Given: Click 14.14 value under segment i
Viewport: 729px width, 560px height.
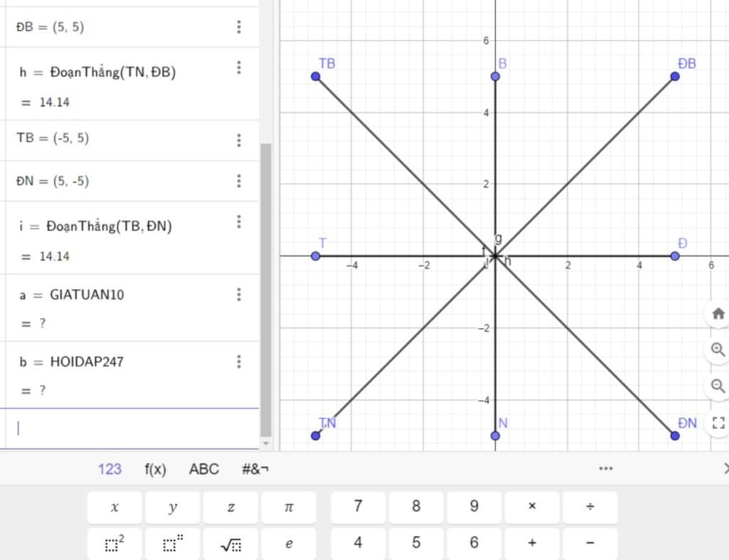Looking at the screenshot, I should (x=54, y=256).
